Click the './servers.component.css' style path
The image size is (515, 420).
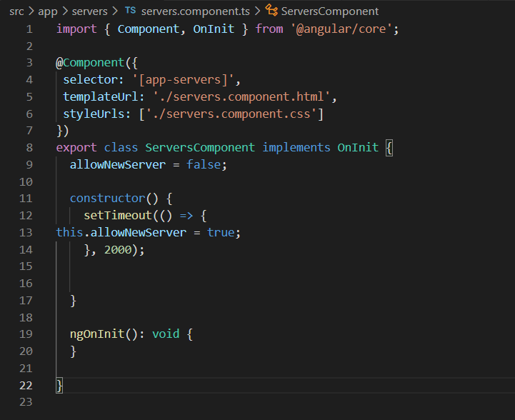236,114
